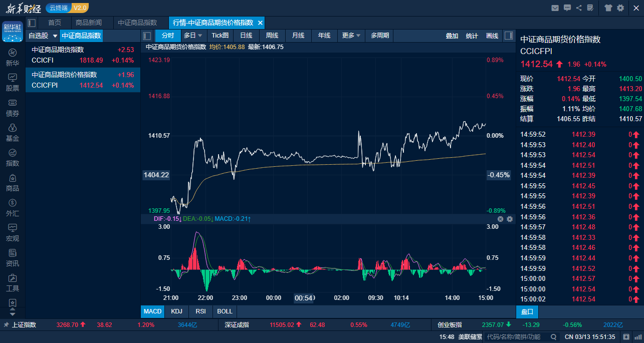Click the 画线 drawing button
Image resolution: width=644 pixels, height=343 pixels.
[492, 36]
